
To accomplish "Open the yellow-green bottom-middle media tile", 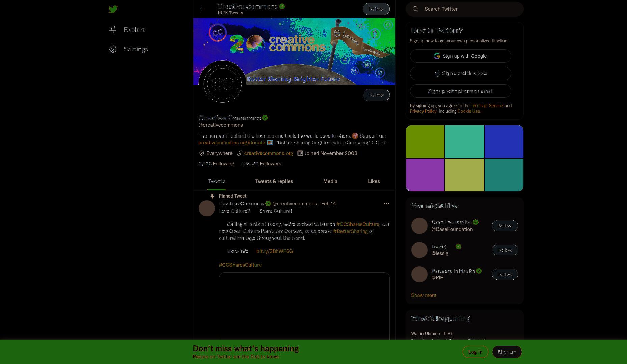I will (464, 175).
